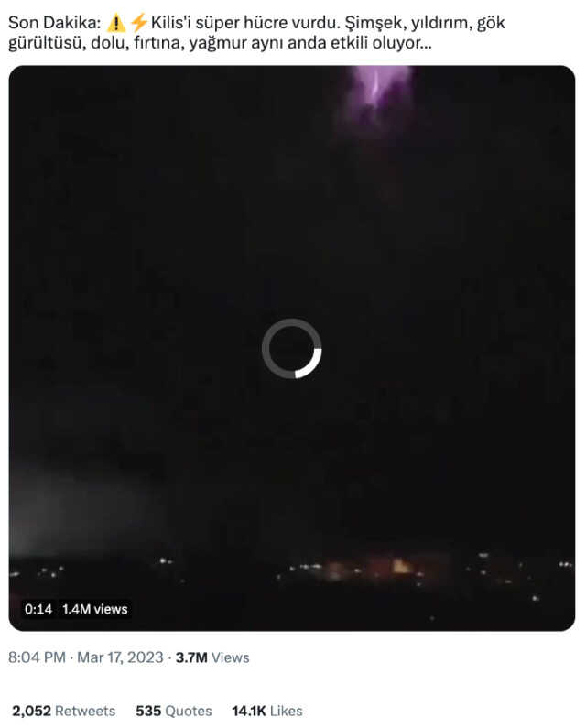Open the 535 Quotes list
Viewport: 586px width, 728px height.
pyautogui.click(x=174, y=711)
